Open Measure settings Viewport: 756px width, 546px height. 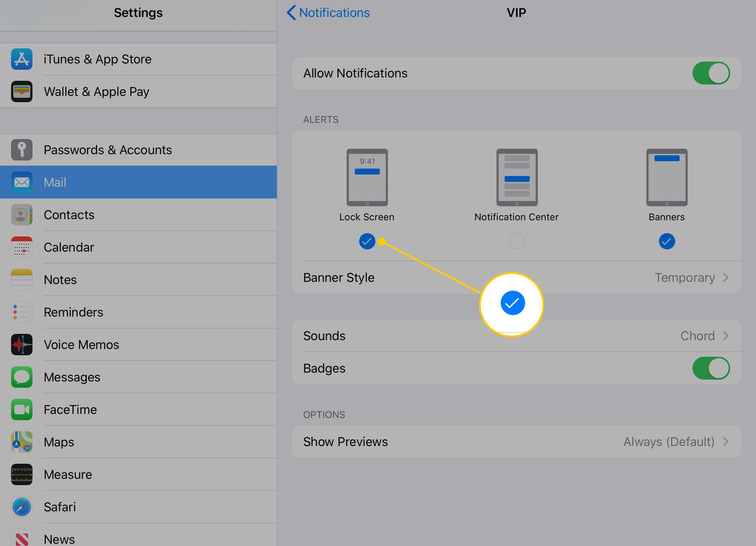138,474
